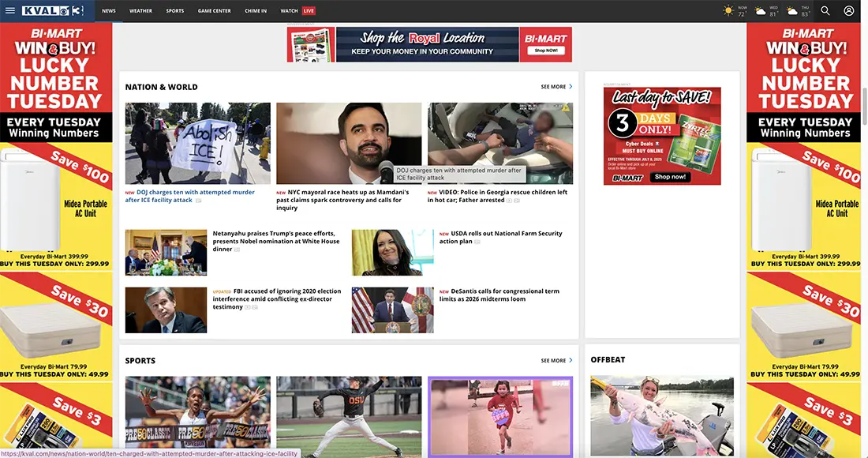The width and height of the screenshot is (868, 458).
Task: Click the photo icon after DOJ headline
Action: pos(198,201)
